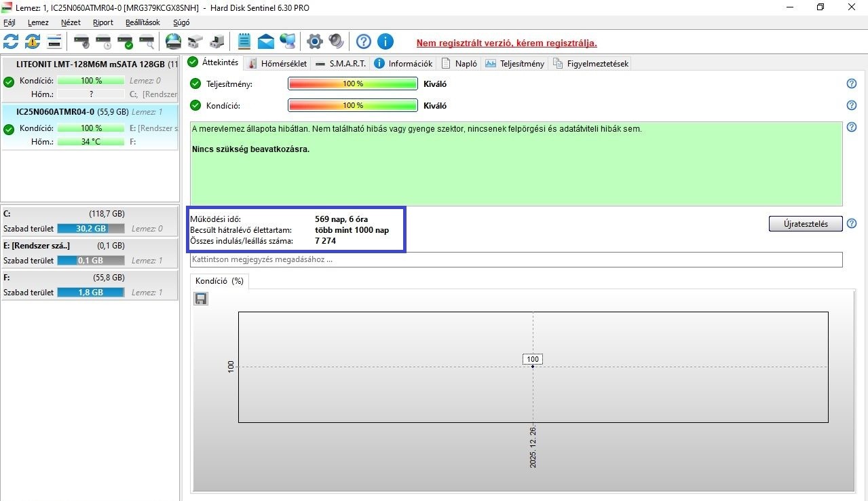Open the Fájl menu

click(10, 22)
